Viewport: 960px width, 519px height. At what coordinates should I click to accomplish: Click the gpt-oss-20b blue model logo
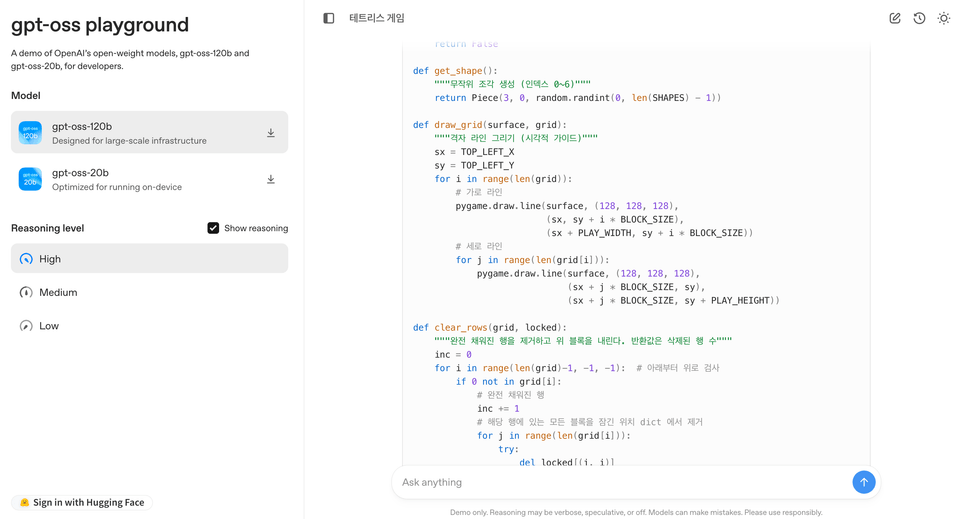(x=30, y=179)
